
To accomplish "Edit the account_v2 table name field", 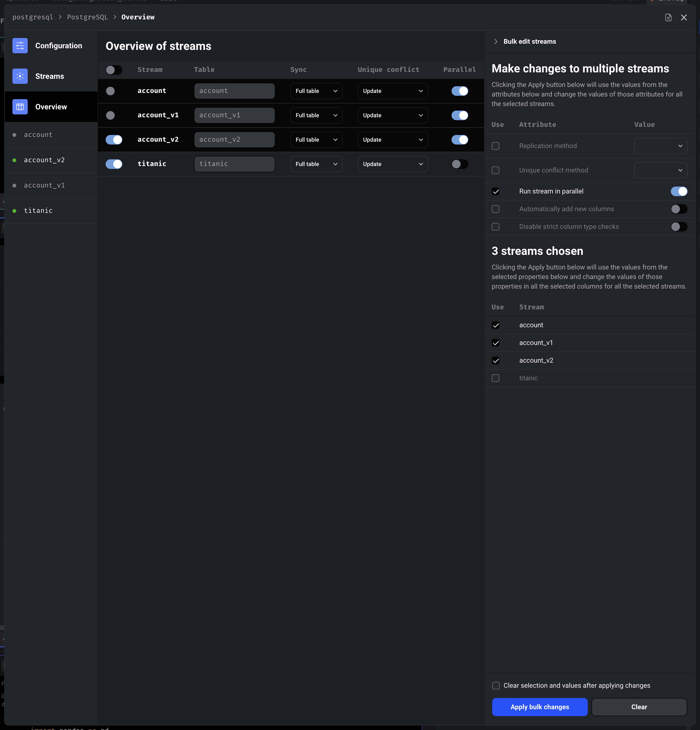I will point(234,140).
